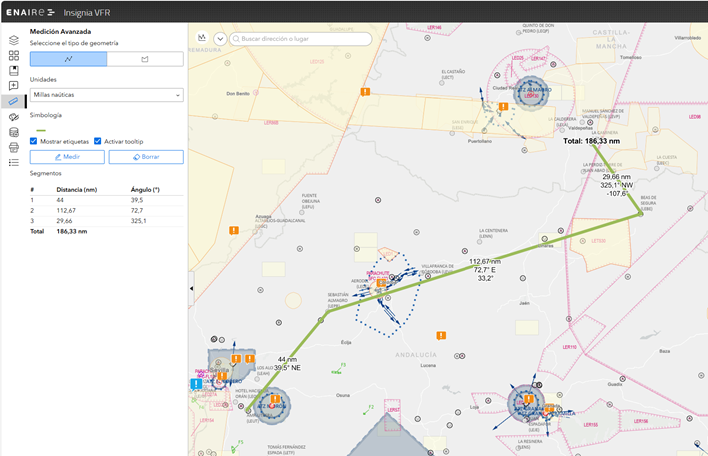Viewport: 708px width, 456px height.
Task: Click the 'Total: 186,33 nm' map label
Action: click(x=592, y=141)
